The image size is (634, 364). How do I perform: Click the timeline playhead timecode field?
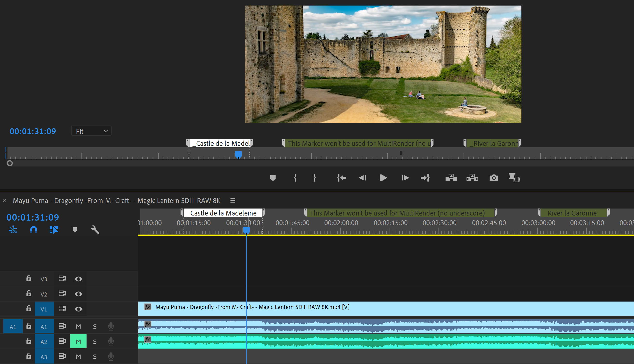click(x=33, y=217)
